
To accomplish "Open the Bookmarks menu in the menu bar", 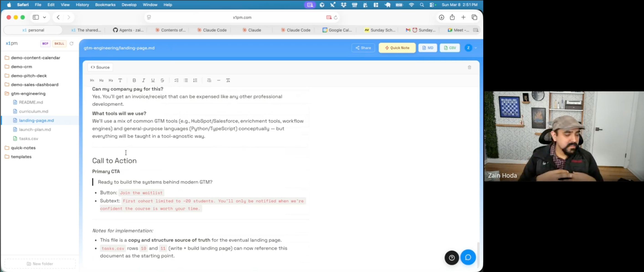I will point(105,5).
